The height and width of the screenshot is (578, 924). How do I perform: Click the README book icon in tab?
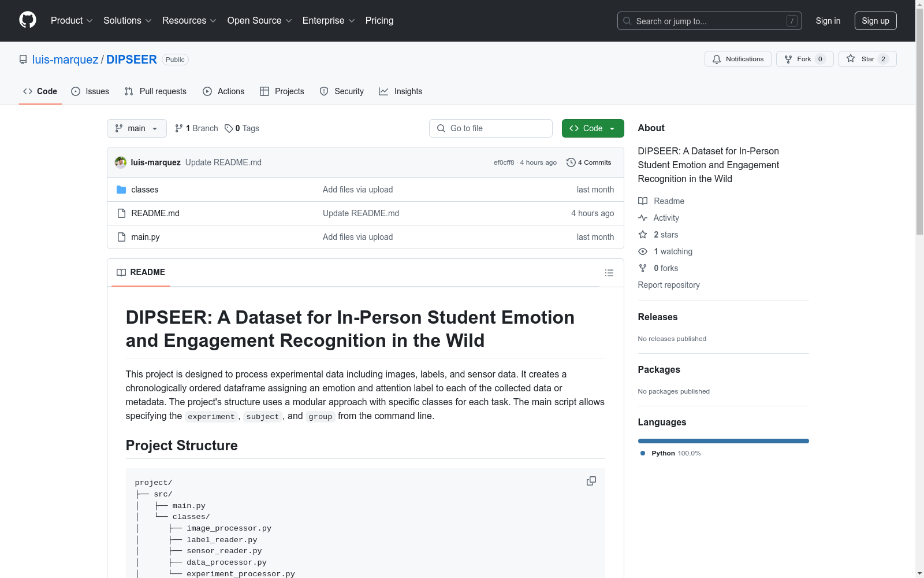tap(121, 272)
